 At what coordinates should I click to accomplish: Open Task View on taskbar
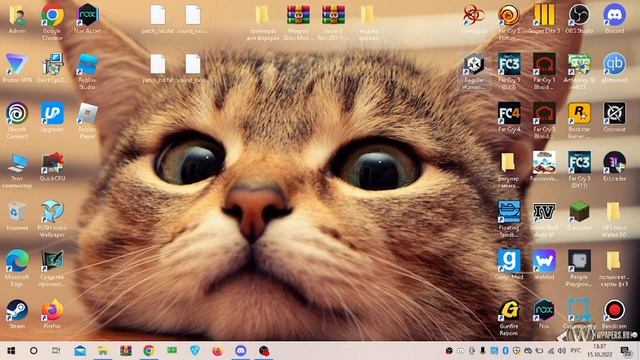point(56,351)
